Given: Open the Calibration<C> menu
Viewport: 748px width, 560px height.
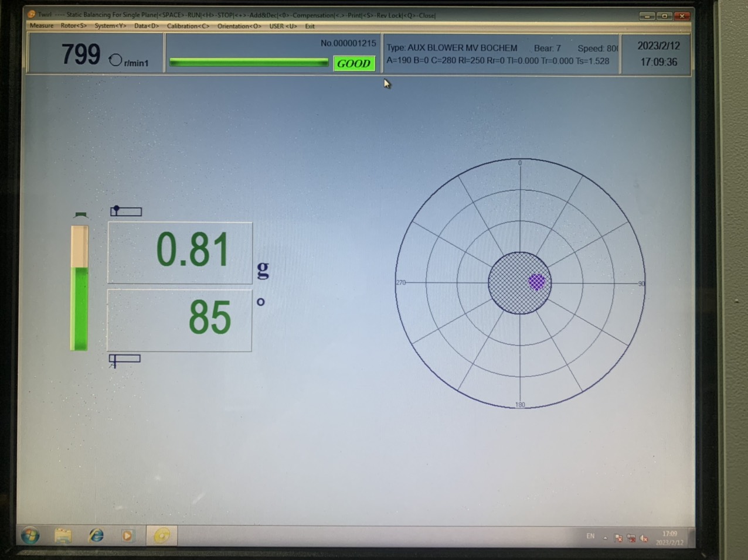Looking at the screenshot, I should [188, 26].
